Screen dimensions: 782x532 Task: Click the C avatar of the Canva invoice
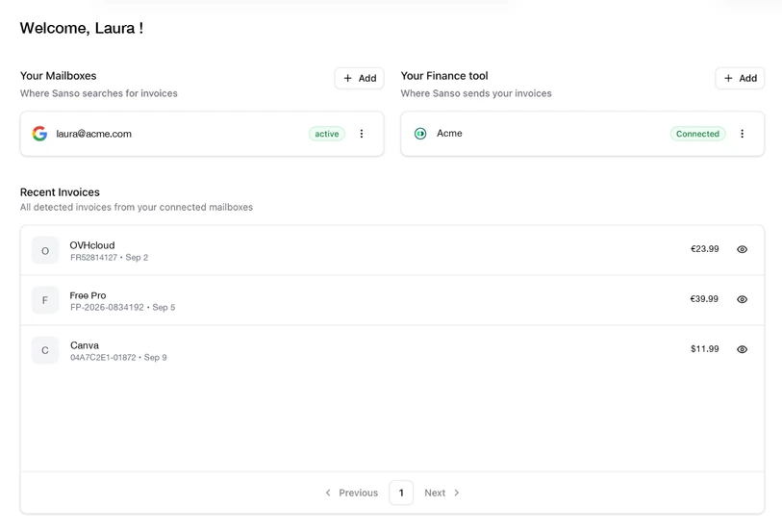pos(45,350)
